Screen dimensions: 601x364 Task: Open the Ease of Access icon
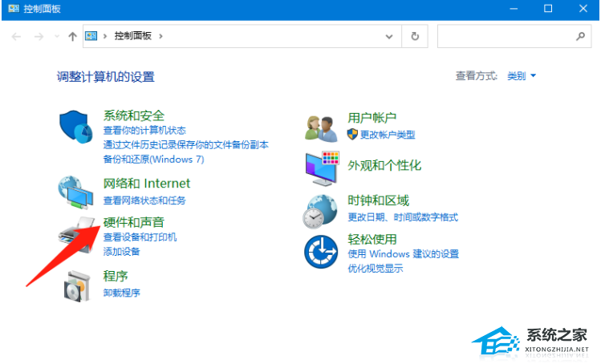pos(321,252)
